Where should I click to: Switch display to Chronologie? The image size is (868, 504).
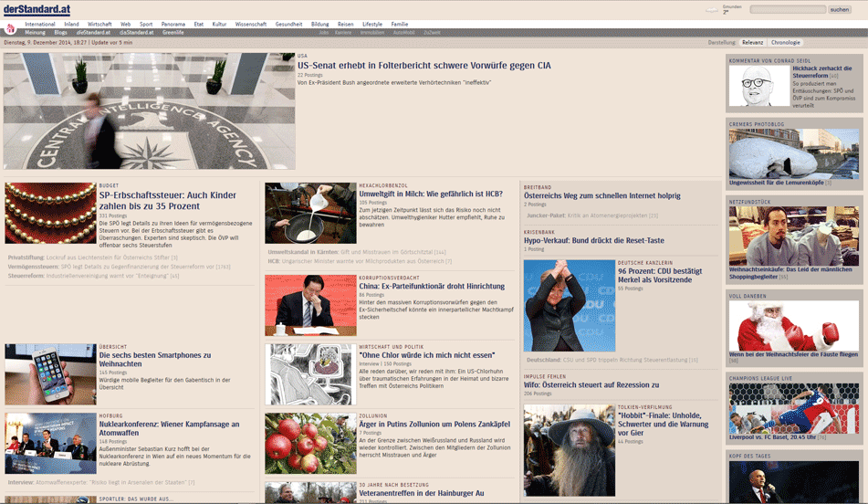click(x=786, y=43)
